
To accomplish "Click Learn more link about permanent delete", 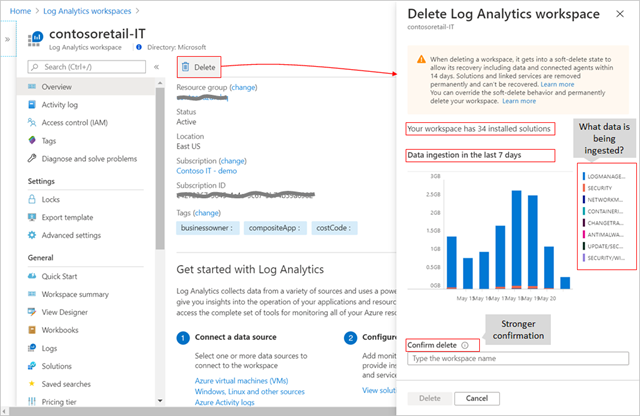I will pyautogui.click(x=519, y=101).
